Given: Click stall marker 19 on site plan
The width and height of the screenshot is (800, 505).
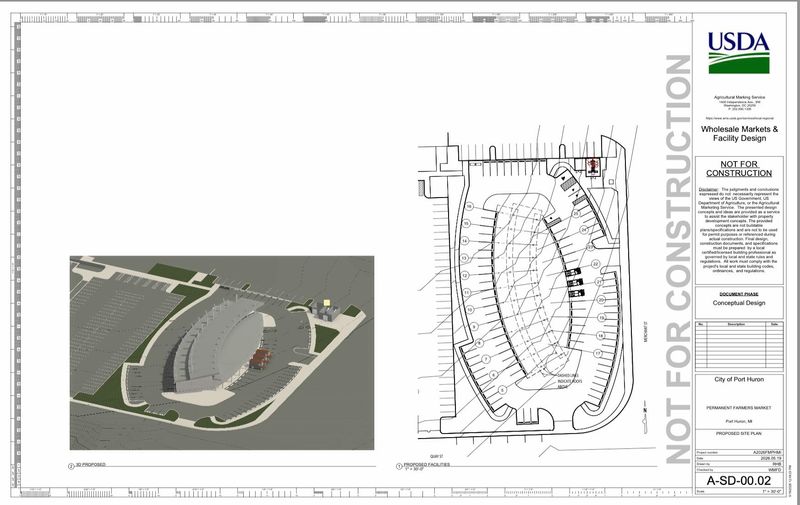Looking at the screenshot, I should pos(602,318).
